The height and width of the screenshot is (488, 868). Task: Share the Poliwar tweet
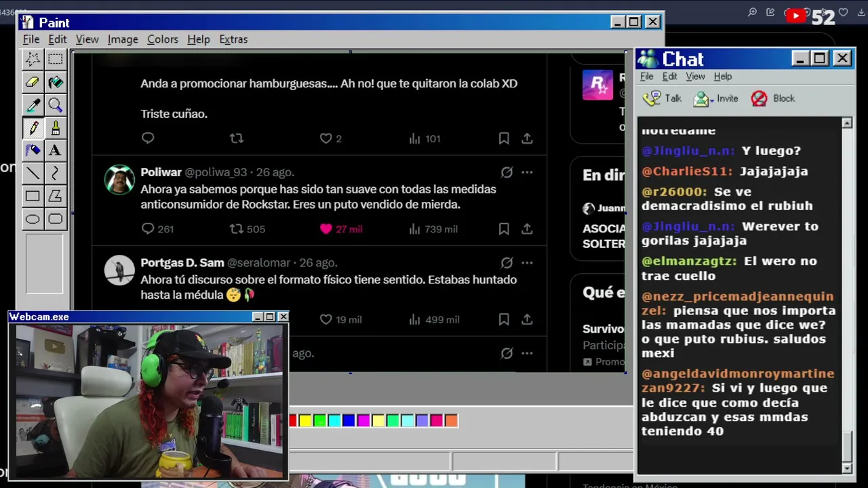pyautogui.click(x=527, y=229)
